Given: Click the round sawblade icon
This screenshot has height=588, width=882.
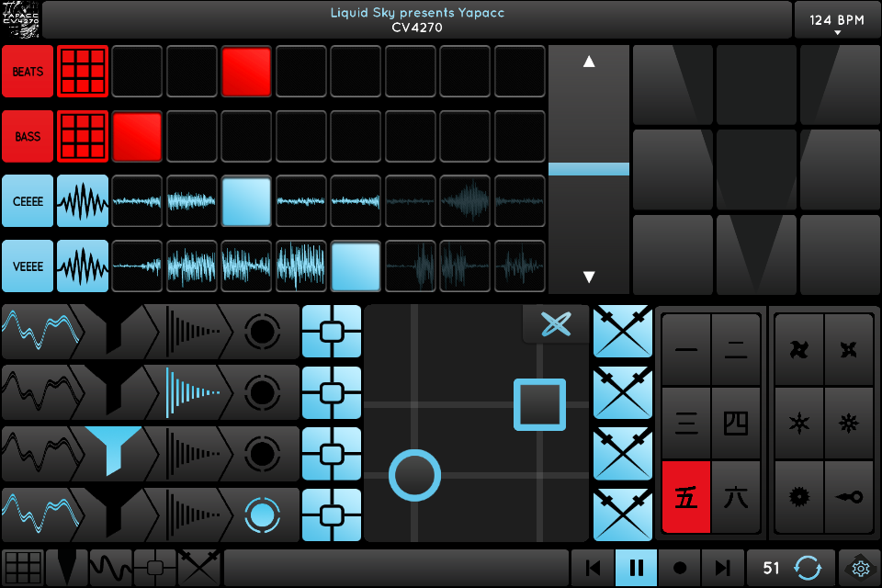Looking at the screenshot, I should (799, 497).
